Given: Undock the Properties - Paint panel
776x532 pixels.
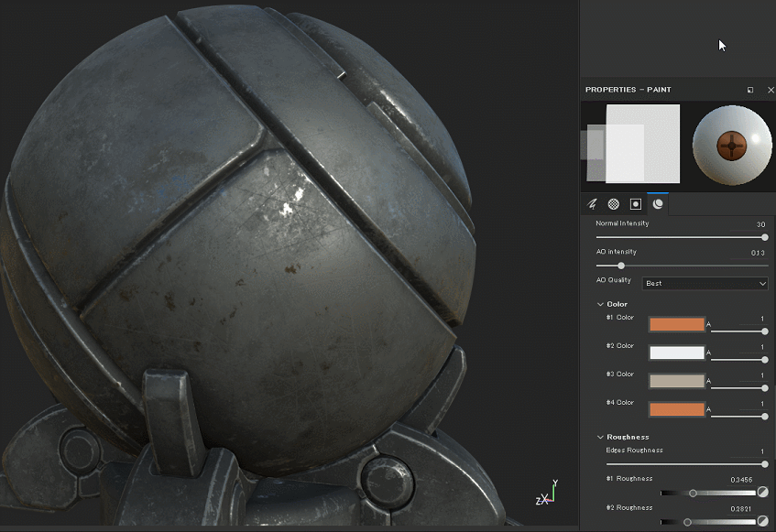Looking at the screenshot, I should click(x=750, y=90).
